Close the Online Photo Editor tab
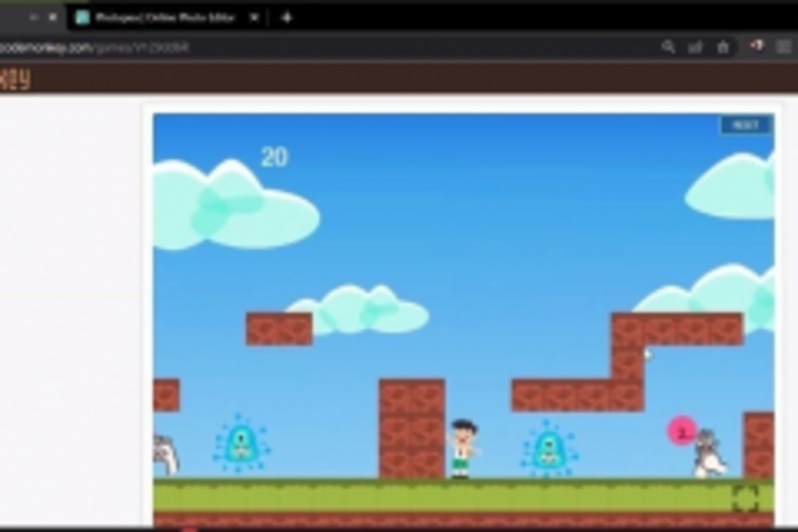 (255, 18)
